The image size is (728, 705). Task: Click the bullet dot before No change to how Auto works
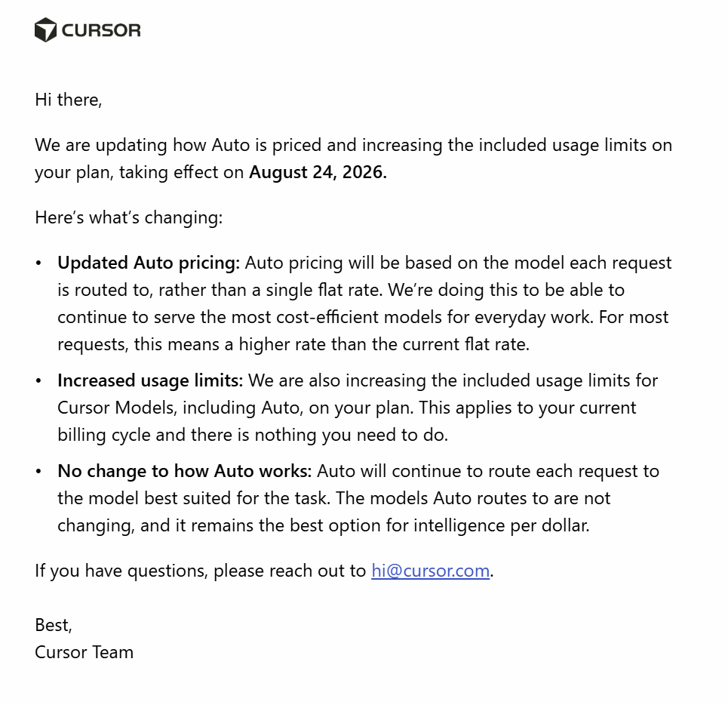click(38, 472)
